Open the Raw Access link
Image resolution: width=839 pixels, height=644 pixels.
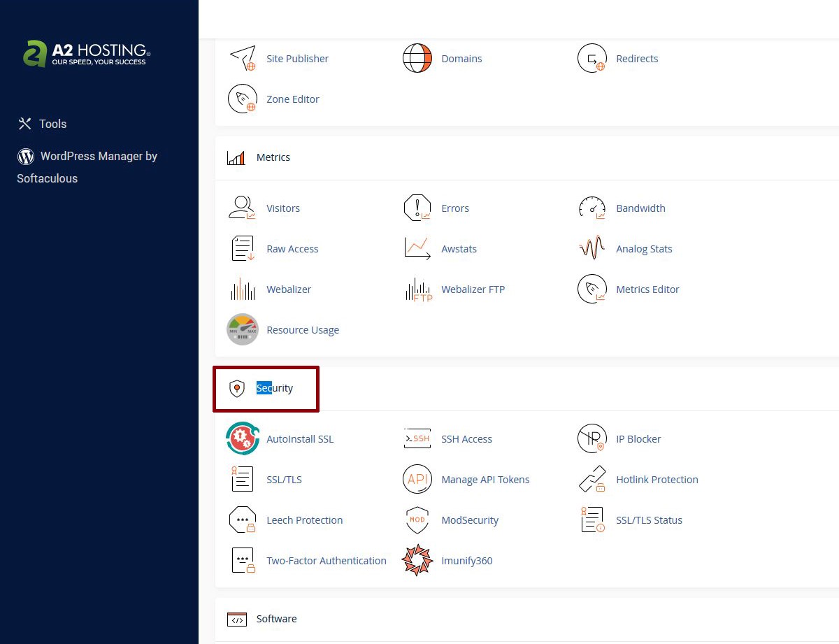pos(293,249)
